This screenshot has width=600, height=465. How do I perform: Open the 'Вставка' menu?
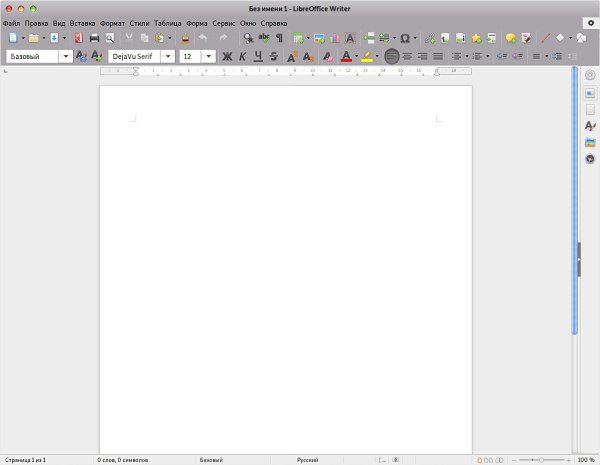(83, 22)
